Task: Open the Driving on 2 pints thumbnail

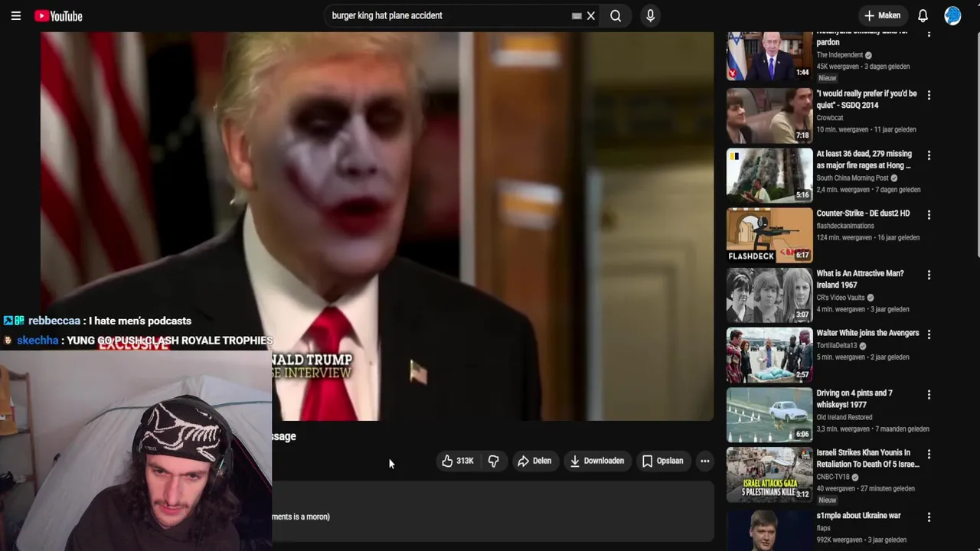Action: [769, 415]
